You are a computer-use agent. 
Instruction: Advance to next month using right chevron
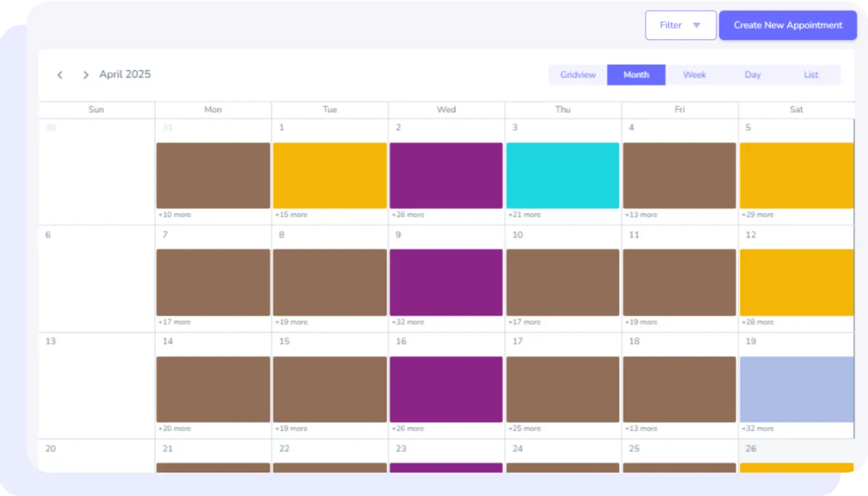[85, 75]
